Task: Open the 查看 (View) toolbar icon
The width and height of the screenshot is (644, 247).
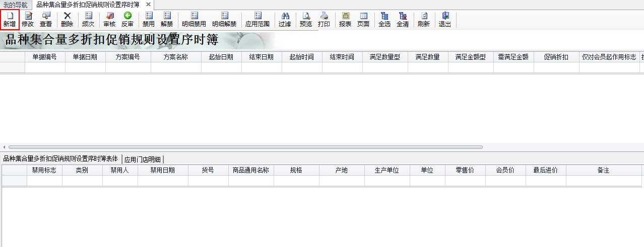Action: tap(46, 20)
